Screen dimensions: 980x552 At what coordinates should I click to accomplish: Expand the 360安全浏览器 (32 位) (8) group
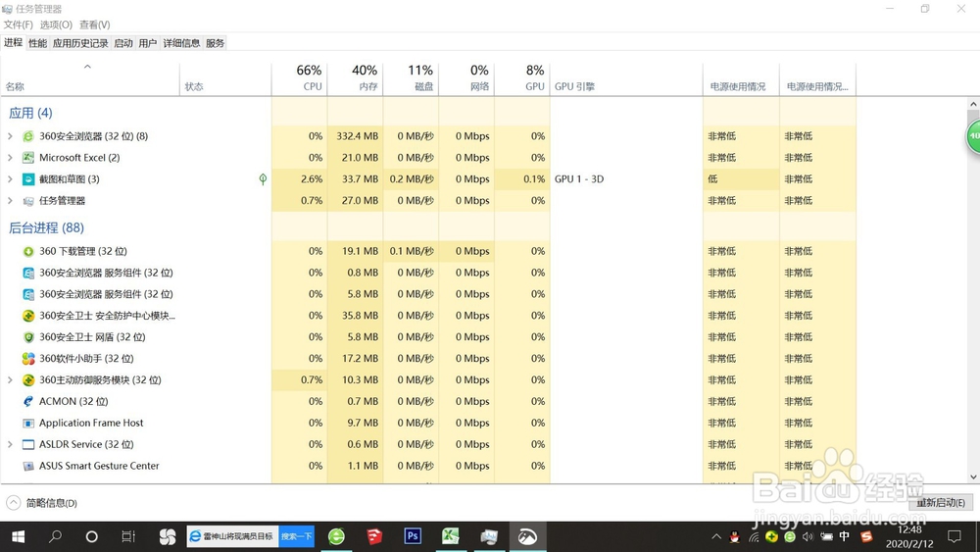(10, 136)
